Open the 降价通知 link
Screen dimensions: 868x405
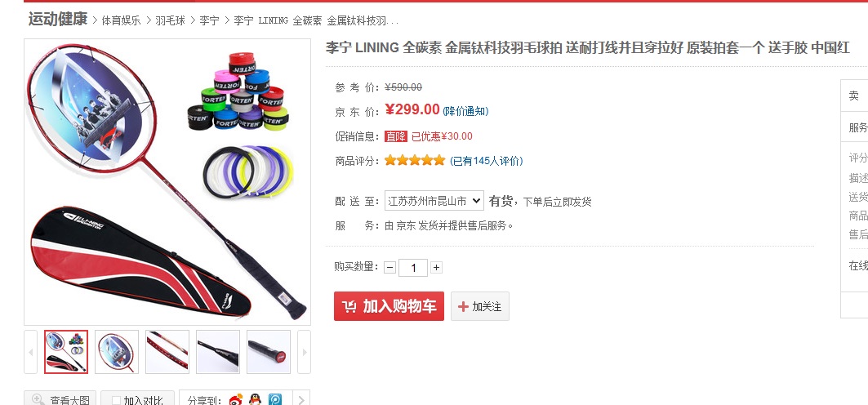[x=465, y=111]
